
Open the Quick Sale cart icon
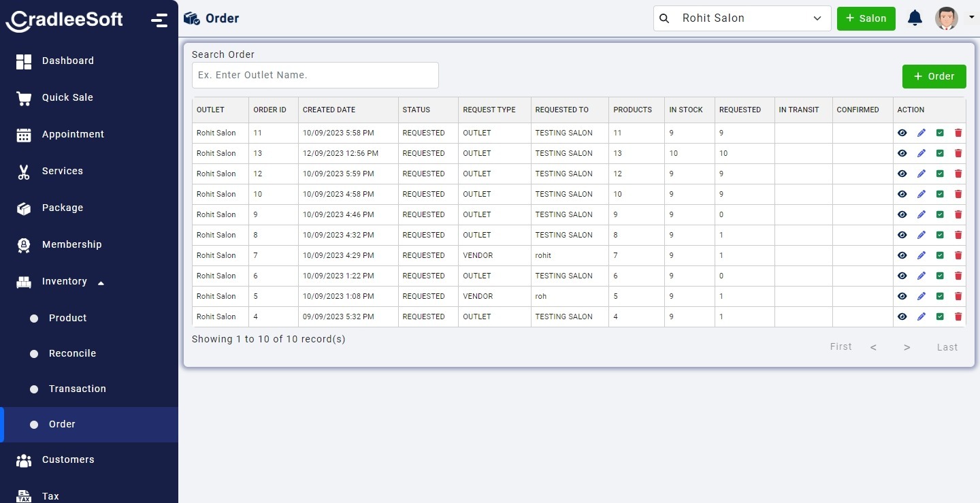[24, 98]
